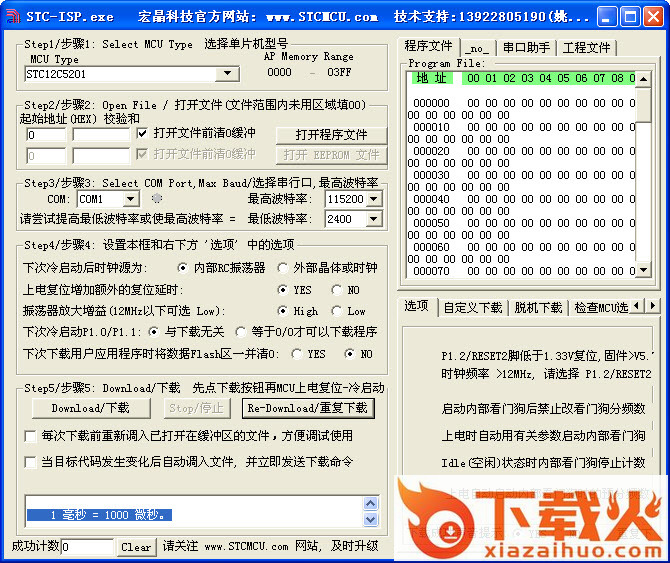Screen dimensions: 670x563
Task: Click the COM port status indicator light
Action: 157,198
